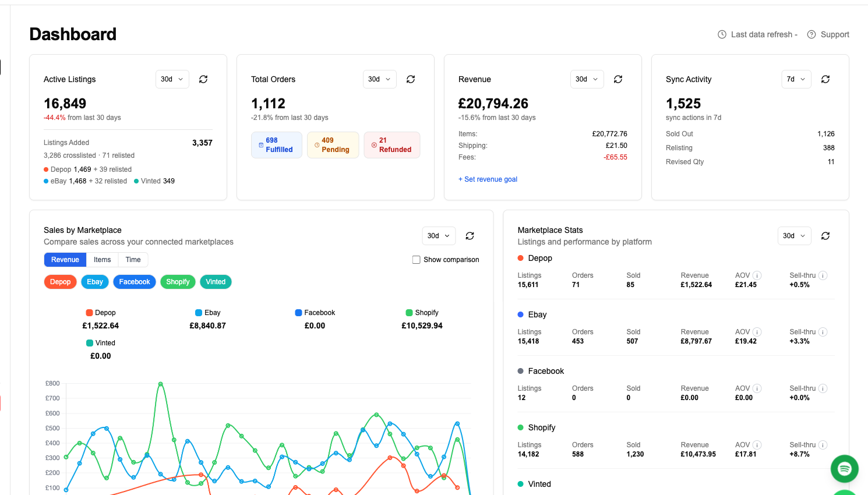The width and height of the screenshot is (868, 495).
Task: Refresh the Marketplace Stats panel
Action: (x=825, y=236)
